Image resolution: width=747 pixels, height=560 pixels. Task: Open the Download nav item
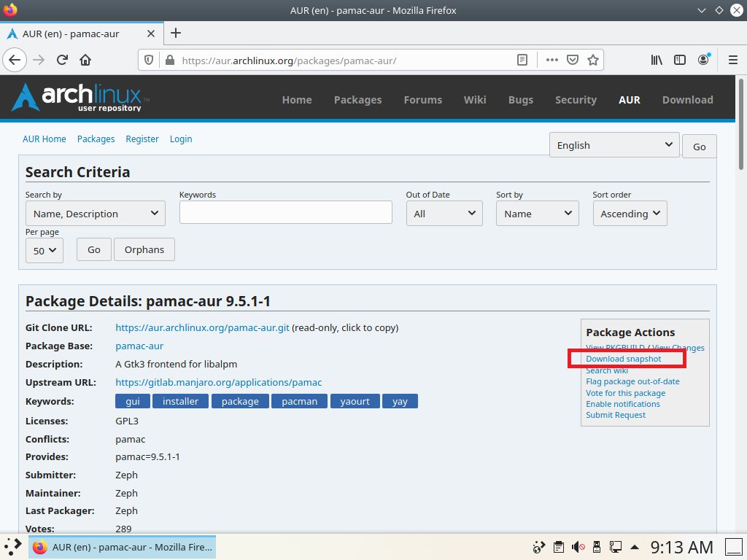(x=687, y=100)
